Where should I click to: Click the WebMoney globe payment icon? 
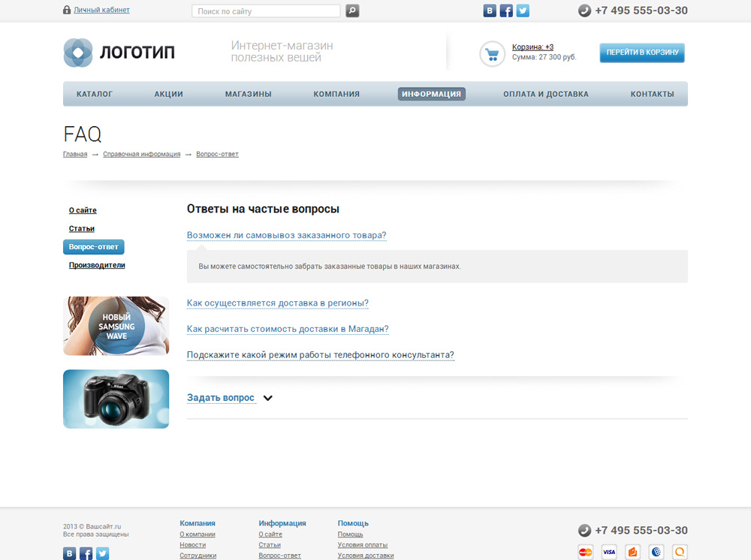click(656, 552)
